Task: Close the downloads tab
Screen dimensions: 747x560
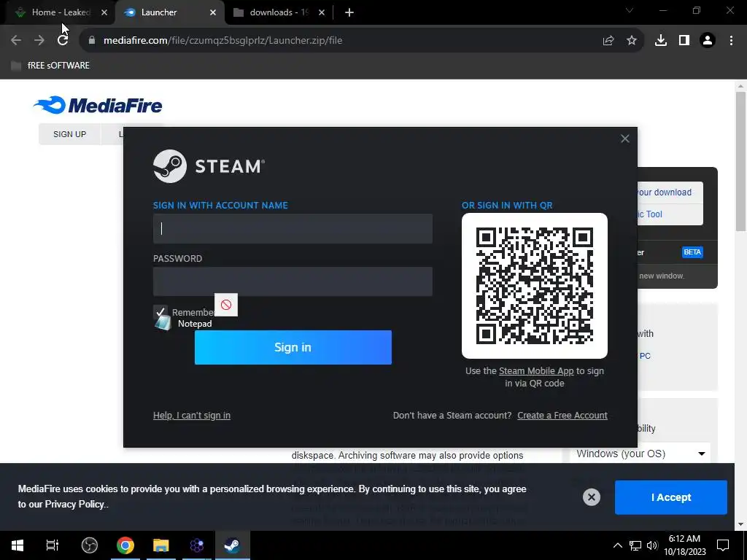Action: 322,12
